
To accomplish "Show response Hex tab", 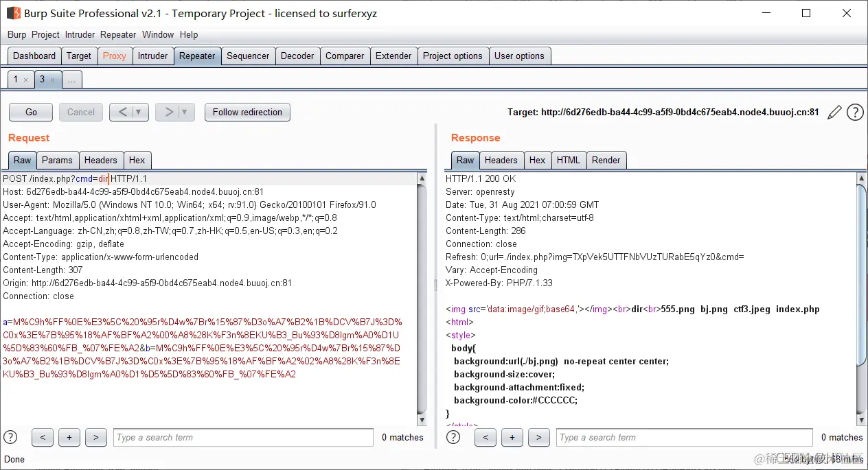I will 537,160.
